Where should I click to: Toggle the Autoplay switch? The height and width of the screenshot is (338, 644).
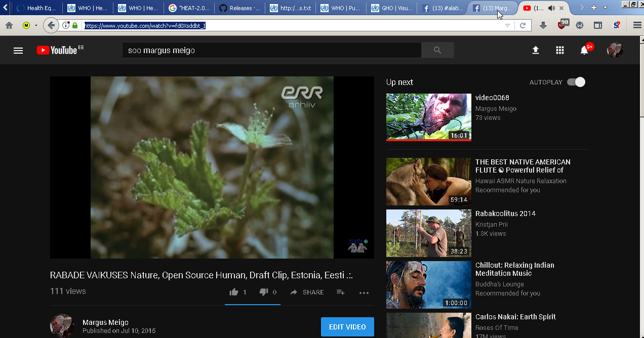pos(576,82)
